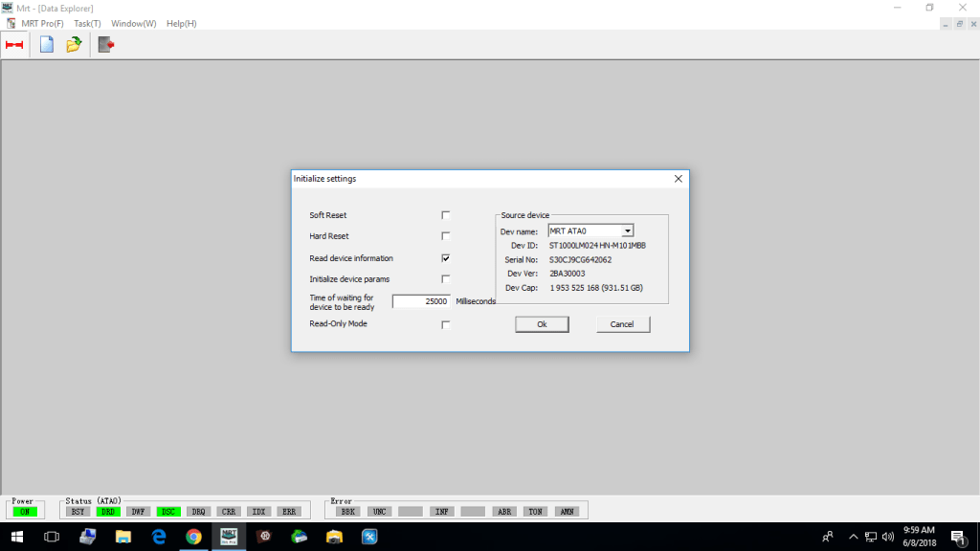Open existing task via folder icon
The height and width of the screenshot is (551, 980).
[74, 45]
